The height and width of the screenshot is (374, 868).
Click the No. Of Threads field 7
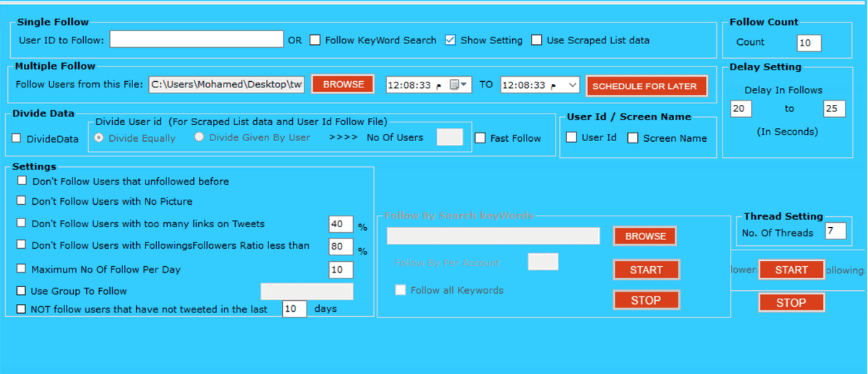coord(835,231)
